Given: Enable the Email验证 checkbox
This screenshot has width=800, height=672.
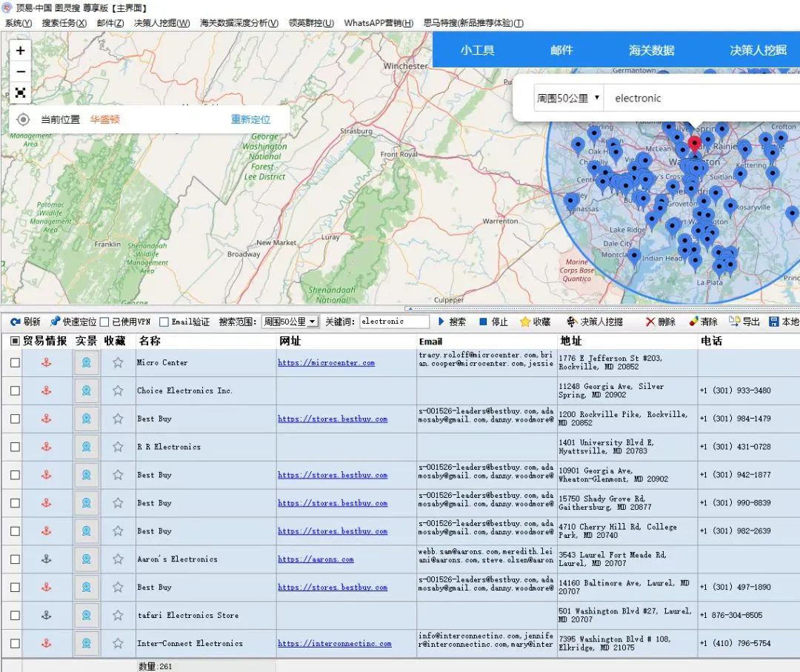Looking at the screenshot, I should tap(164, 322).
